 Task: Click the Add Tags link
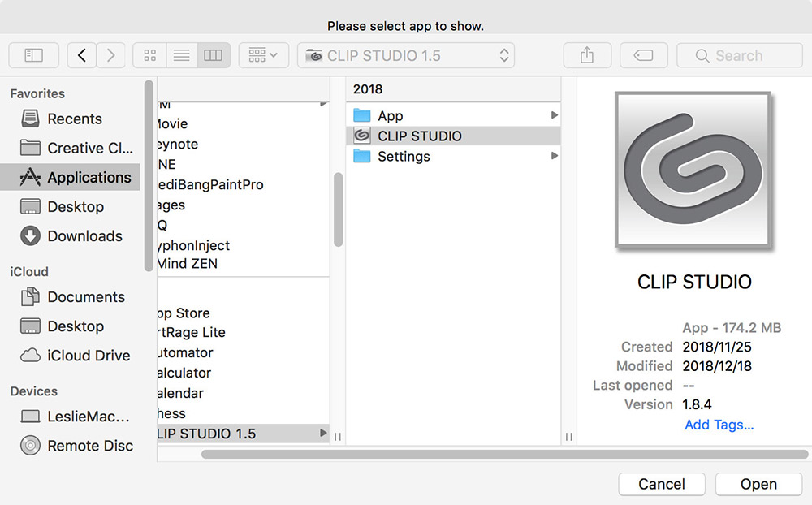[719, 425]
